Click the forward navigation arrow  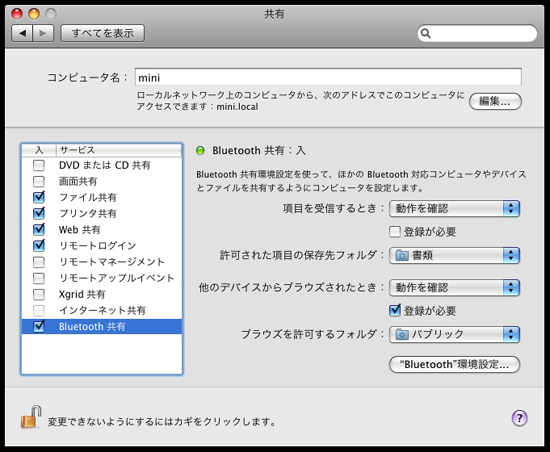click(x=43, y=33)
